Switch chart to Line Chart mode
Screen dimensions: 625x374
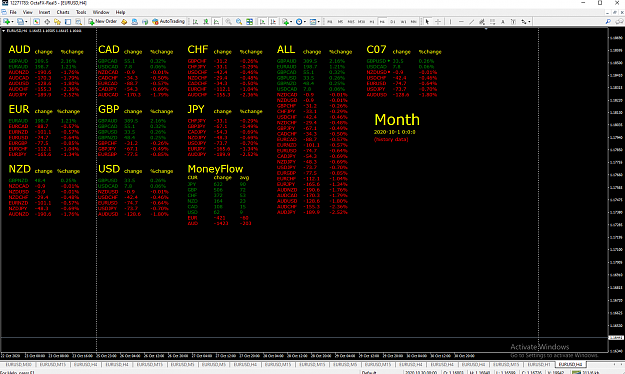216,22
